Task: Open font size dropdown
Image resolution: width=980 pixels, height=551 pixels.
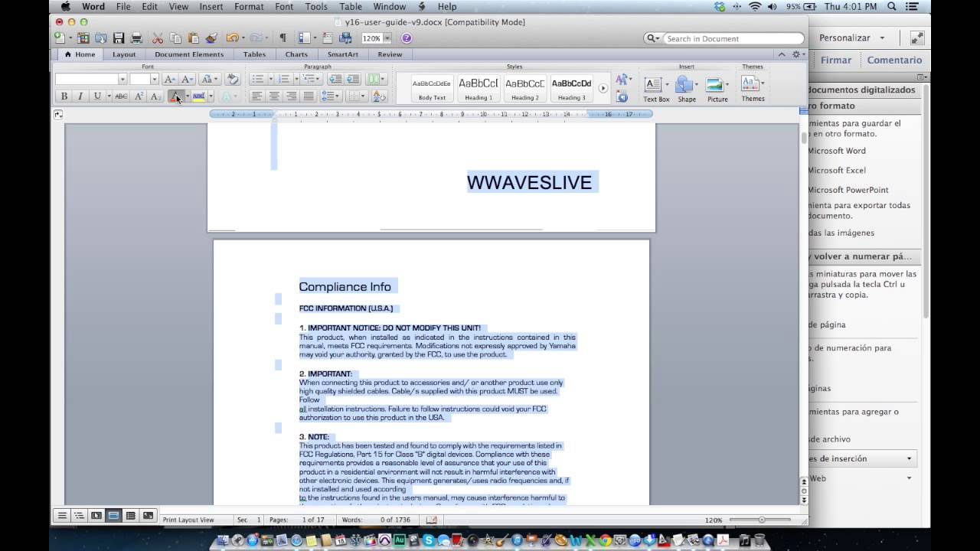Action: coord(154,79)
